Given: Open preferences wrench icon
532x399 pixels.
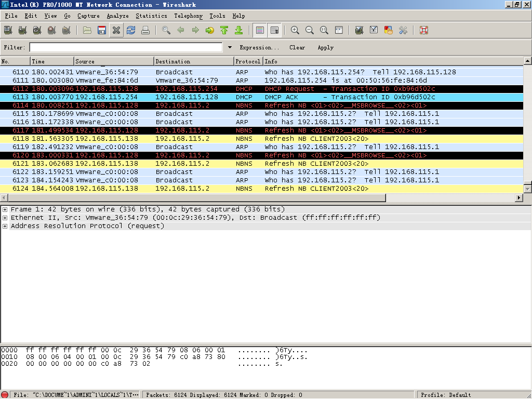Looking at the screenshot, I should point(403,30).
